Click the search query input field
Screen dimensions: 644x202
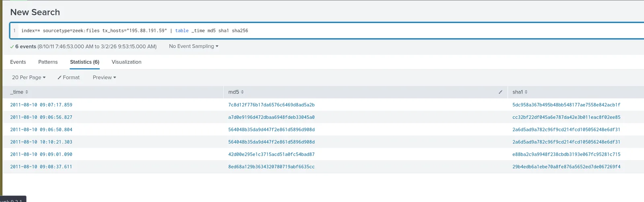pos(327,31)
